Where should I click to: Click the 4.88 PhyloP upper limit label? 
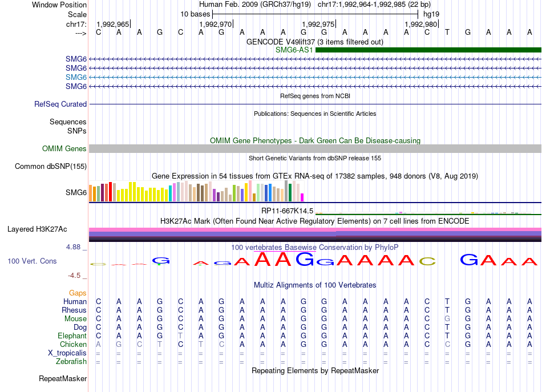click(x=73, y=247)
